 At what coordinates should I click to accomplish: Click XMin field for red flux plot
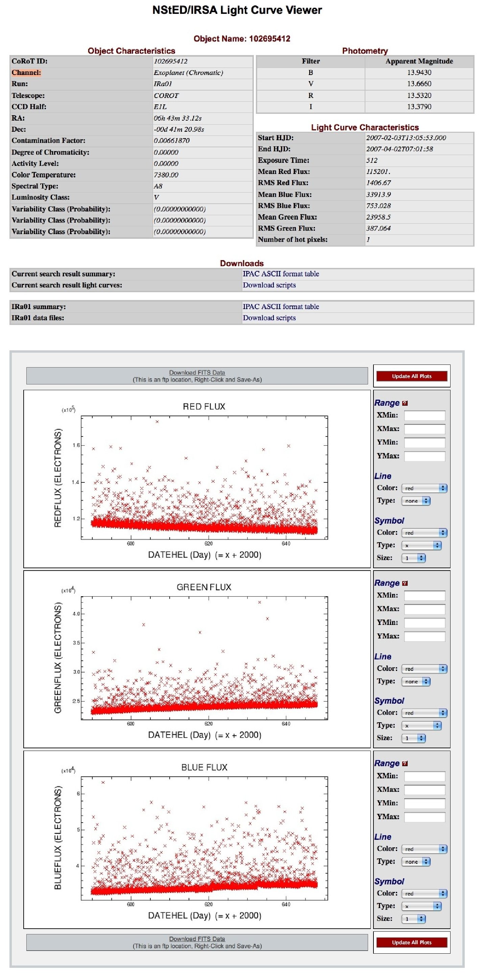coord(425,416)
